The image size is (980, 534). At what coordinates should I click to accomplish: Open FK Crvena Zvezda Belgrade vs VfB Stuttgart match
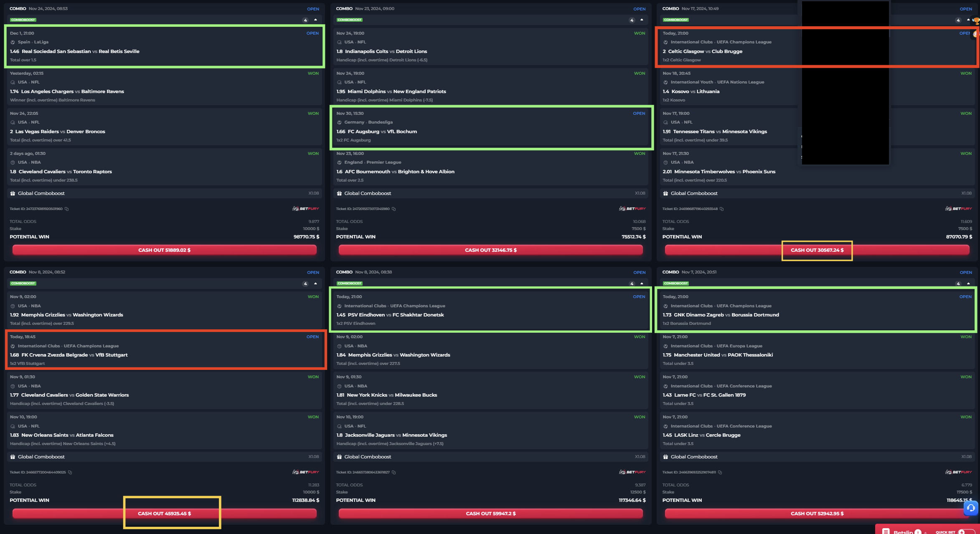74,355
